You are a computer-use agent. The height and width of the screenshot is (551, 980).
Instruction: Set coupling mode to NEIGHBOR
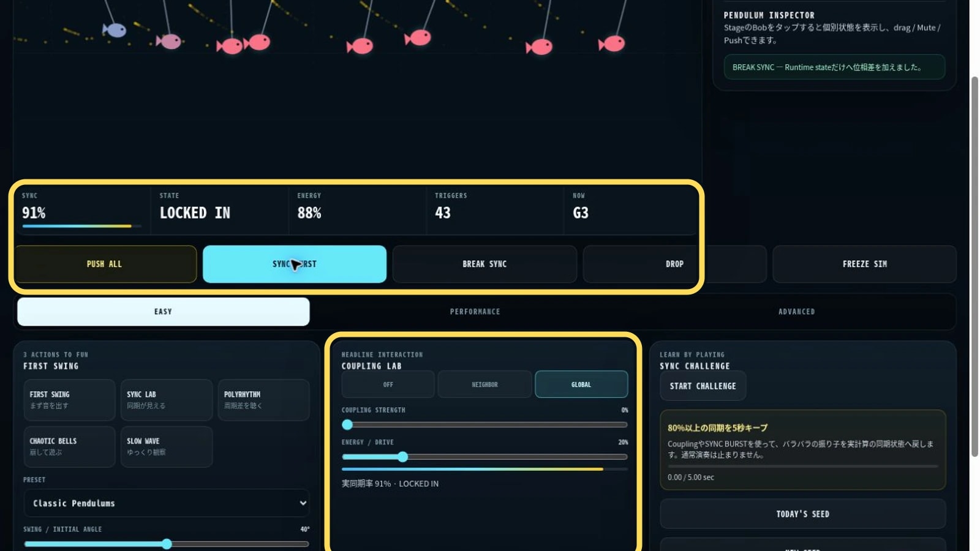pos(484,384)
